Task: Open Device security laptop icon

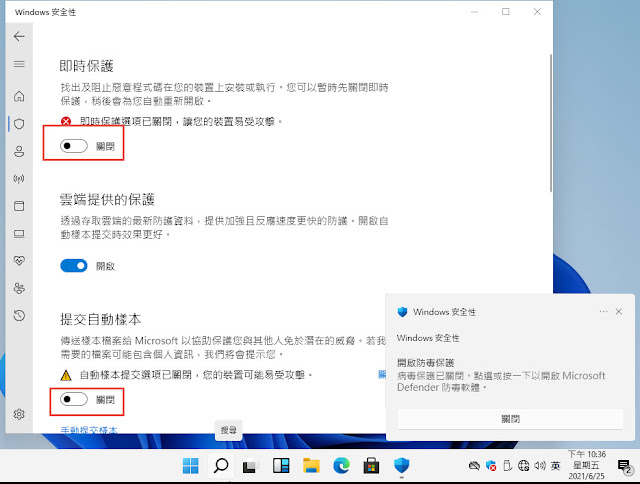Action: (19, 233)
